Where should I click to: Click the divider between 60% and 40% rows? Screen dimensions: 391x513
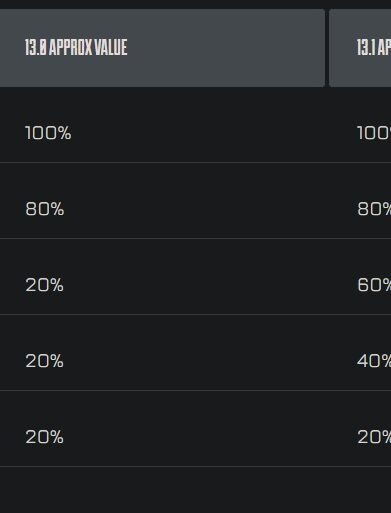195,314
